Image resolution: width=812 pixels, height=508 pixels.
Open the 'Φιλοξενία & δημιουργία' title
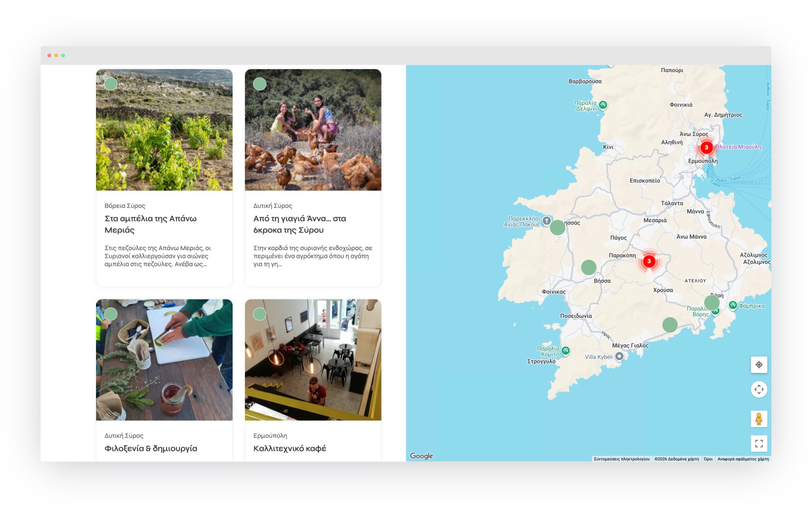[151, 448]
